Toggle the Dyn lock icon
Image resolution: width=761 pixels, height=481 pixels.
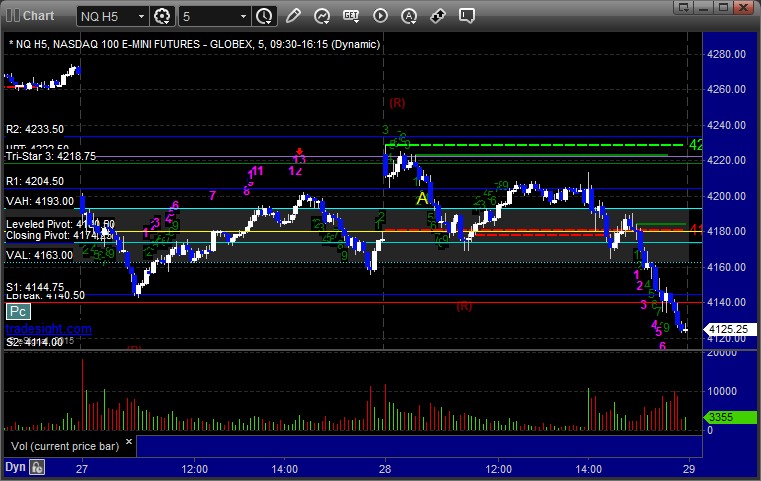[37, 467]
